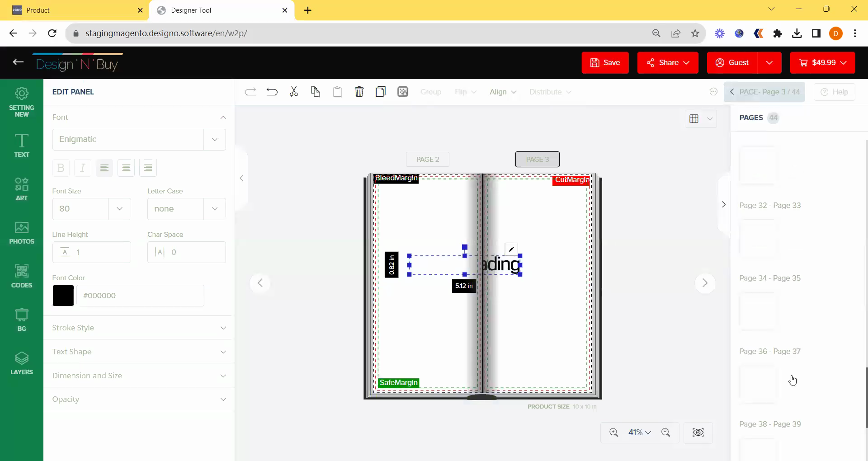
Task: Toggle bold text formatting
Action: [61, 168]
